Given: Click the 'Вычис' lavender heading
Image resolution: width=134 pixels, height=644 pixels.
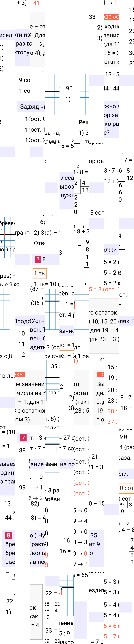Looking at the screenshot, I should (67, 331).
